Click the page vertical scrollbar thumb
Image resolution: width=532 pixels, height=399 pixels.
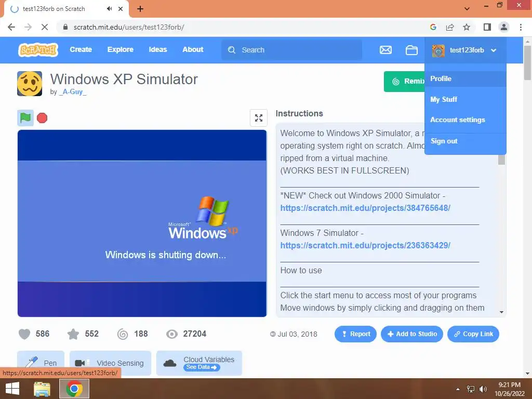pos(527,63)
